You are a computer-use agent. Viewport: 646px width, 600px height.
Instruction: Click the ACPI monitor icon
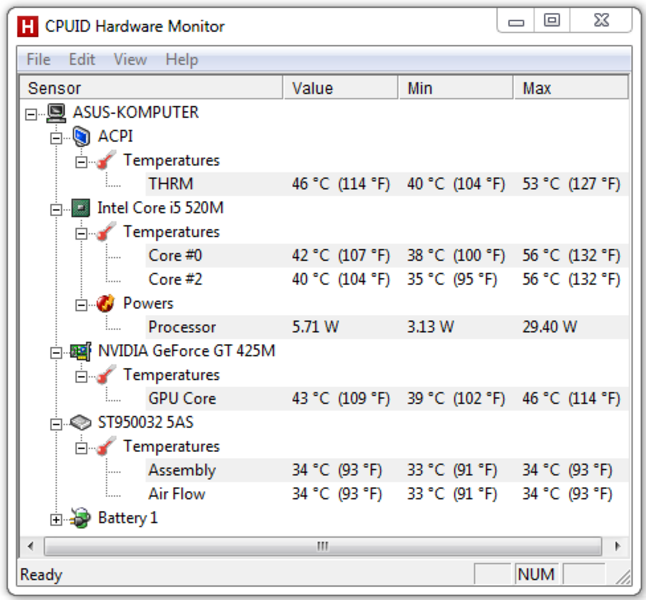81,136
